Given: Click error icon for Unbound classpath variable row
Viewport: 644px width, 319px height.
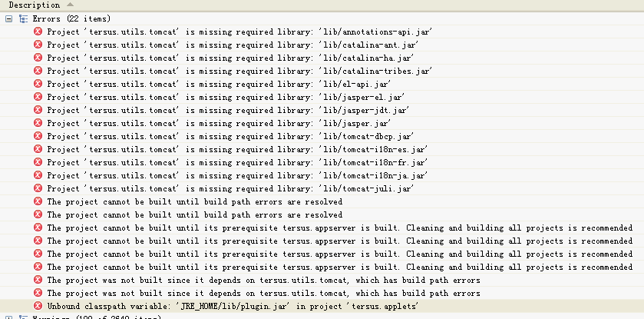Looking at the screenshot, I should coord(38,305).
